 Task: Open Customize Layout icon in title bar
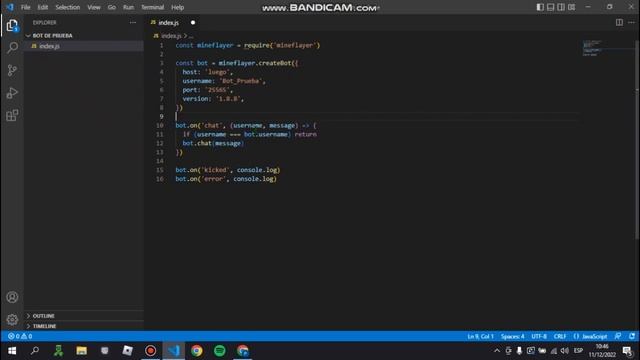(572, 7)
